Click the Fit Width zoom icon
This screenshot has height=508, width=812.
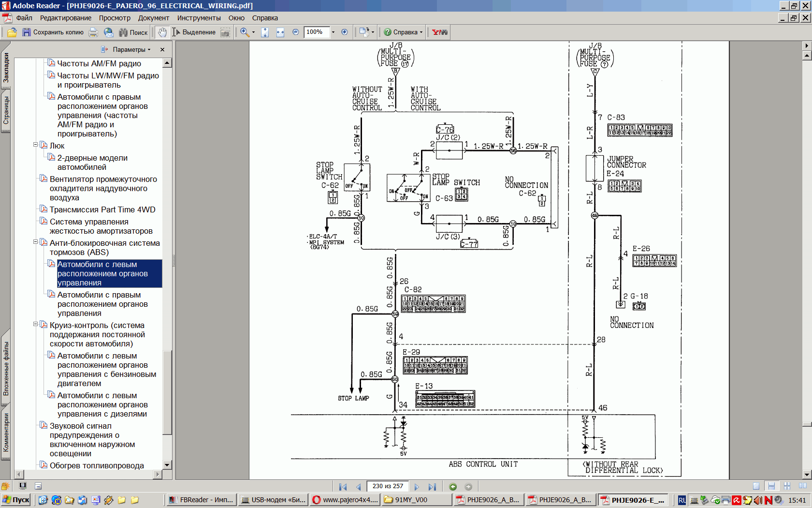(280, 32)
